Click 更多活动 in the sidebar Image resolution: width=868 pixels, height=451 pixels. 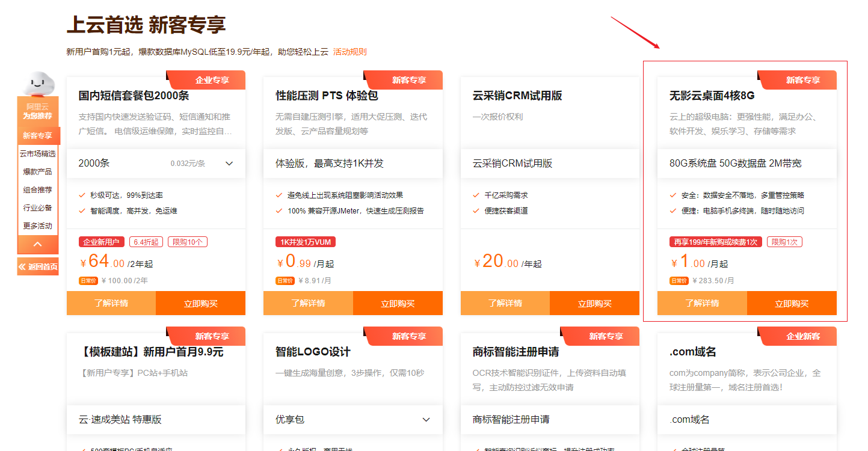[37, 226]
